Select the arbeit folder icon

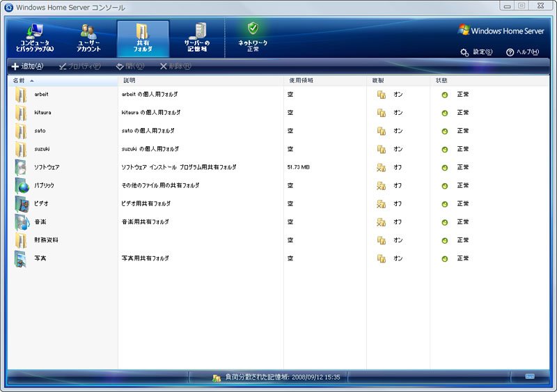point(21,95)
